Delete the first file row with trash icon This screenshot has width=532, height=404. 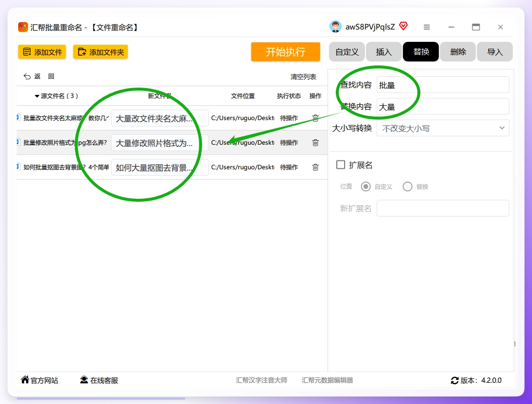[315, 118]
